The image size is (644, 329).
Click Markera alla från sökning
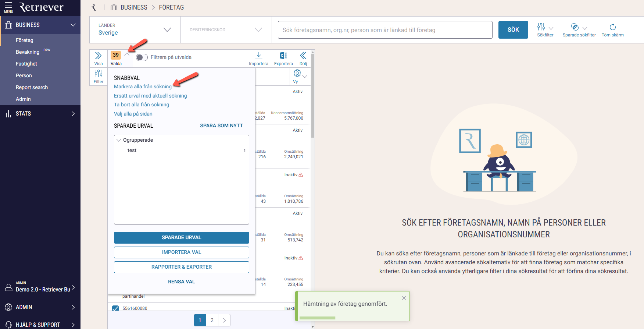coord(143,86)
